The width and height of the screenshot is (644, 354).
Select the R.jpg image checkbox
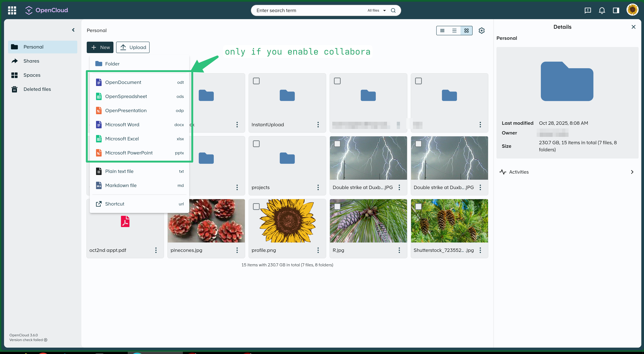click(x=337, y=206)
